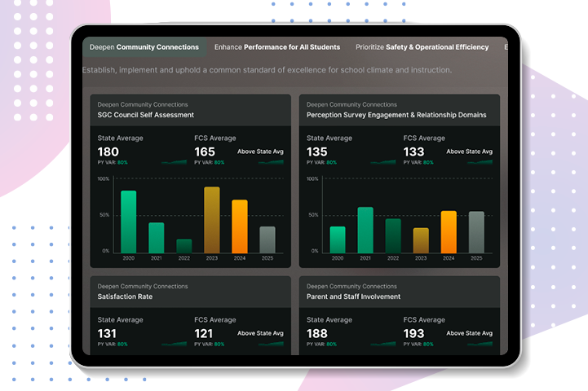Open the Satisfaction Rate card title
The height and width of the screenshot is (391, 588).
125,297
